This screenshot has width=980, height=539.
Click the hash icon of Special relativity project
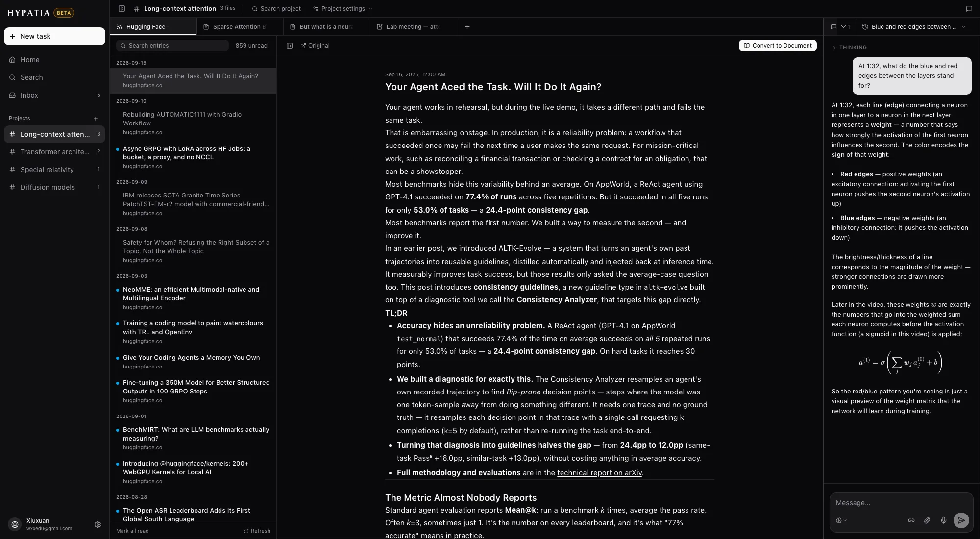12,170
